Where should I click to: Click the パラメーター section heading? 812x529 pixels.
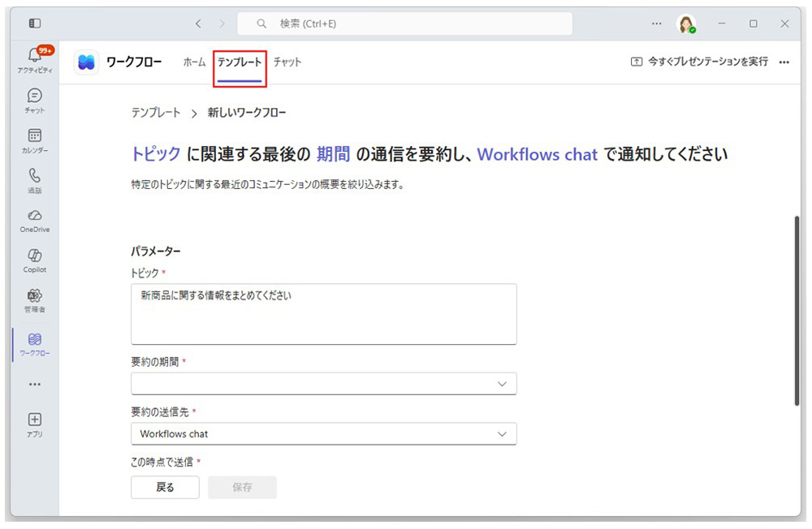pos(156,251)
